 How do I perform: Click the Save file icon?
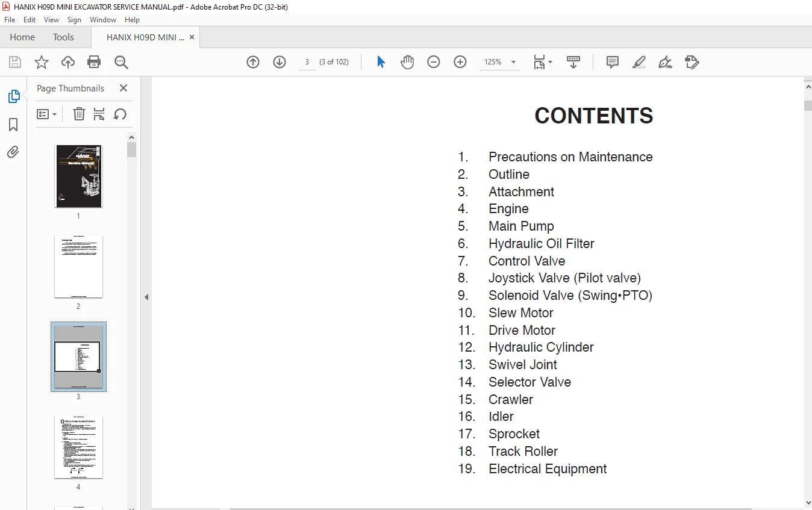pyautogui.click(x=15, y=62)
